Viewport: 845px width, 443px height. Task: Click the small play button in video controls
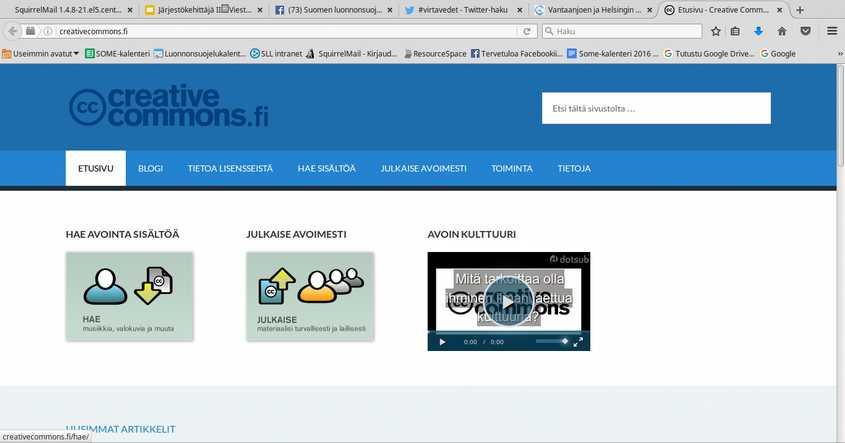(442, 342)
